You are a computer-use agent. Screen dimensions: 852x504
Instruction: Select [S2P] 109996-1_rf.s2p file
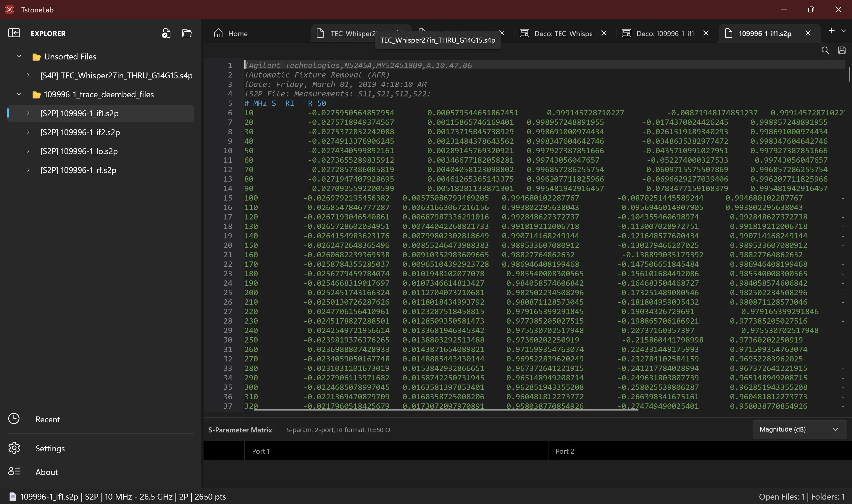click(78, 170)
